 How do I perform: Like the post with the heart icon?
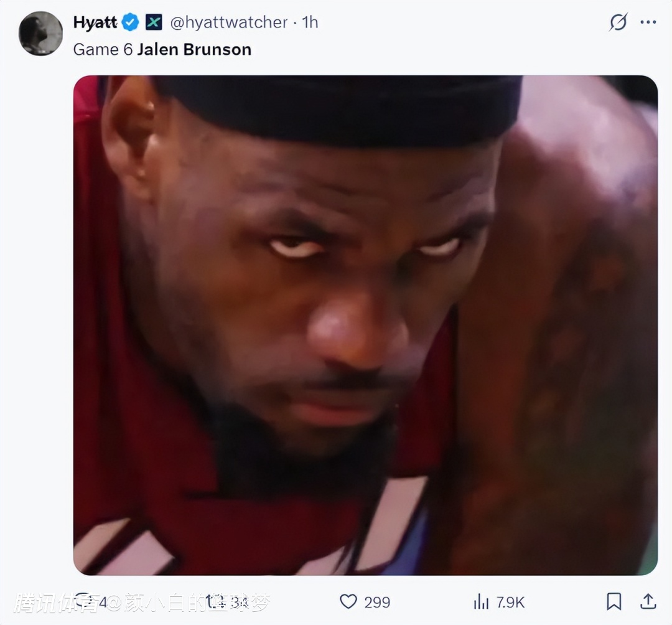[348, 601]
